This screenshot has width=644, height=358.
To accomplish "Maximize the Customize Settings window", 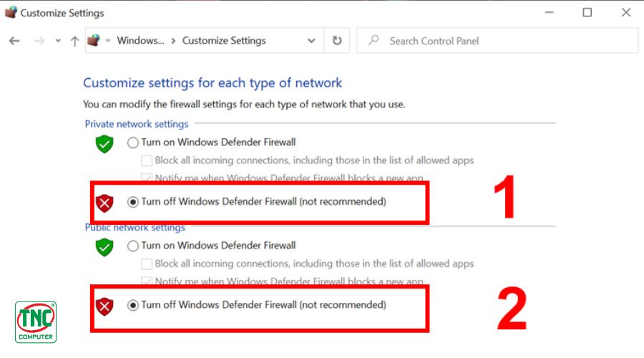I will coord(587,12).
